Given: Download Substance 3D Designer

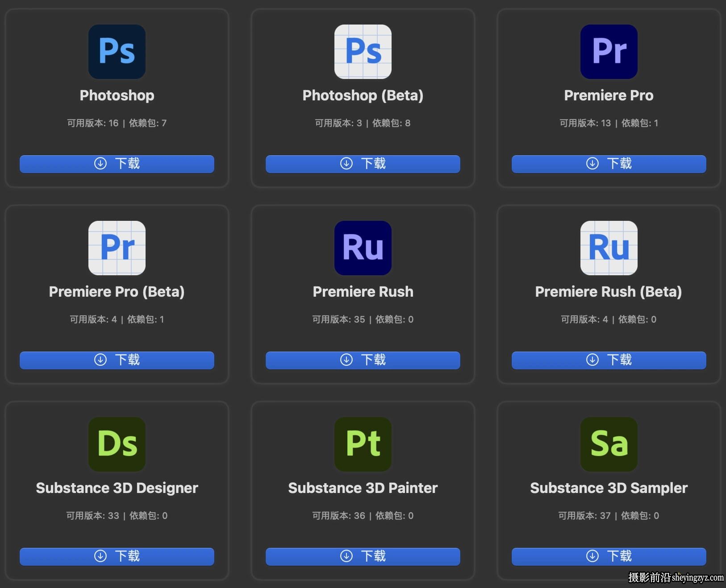Looking at the screenshot, I should tap(117, 556).
